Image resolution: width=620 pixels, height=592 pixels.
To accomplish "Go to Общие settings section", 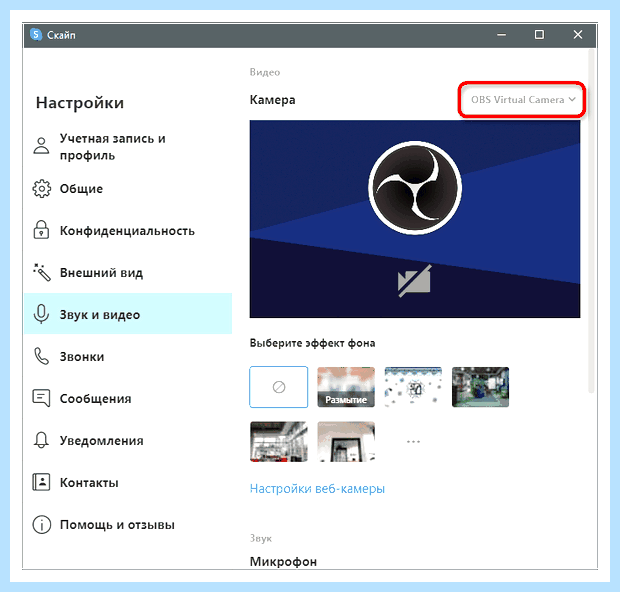I will [128, 189].
